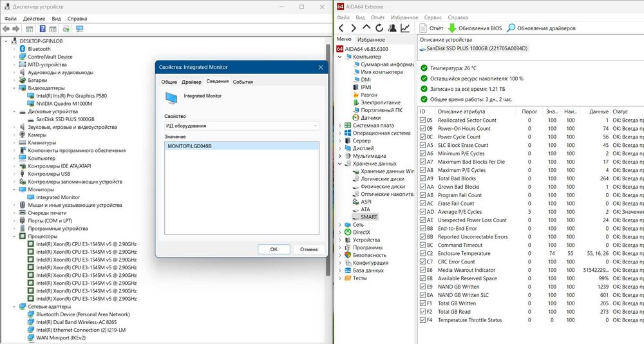The height and width of the screenshot is (344, 644).
Task: Click Описание атрибута column header
Action: click(475, 111)
